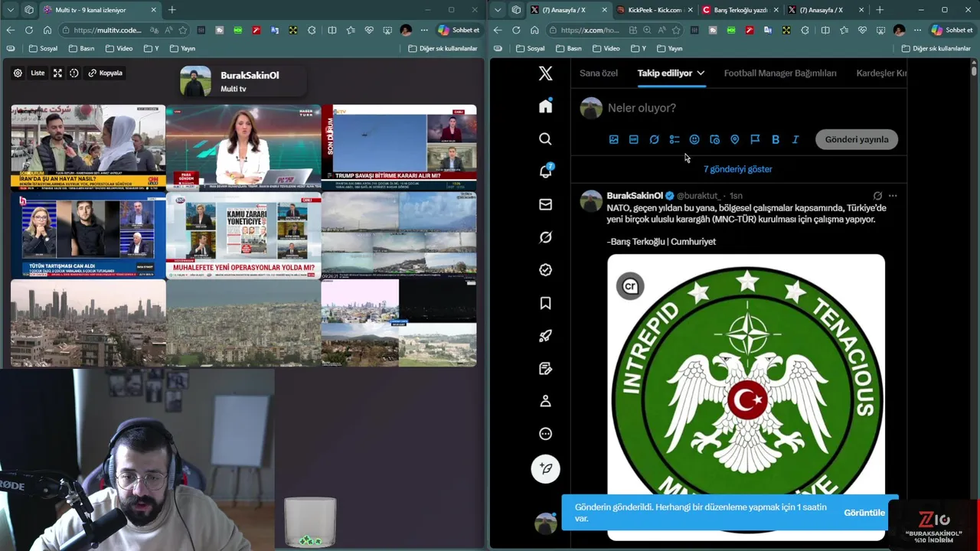Tag a location in composer
The image size is (980, 551).
point(734,139)
